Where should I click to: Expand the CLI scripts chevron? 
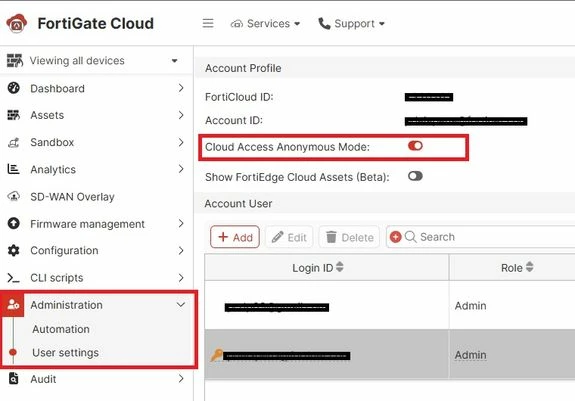click(x=181, y=278)
